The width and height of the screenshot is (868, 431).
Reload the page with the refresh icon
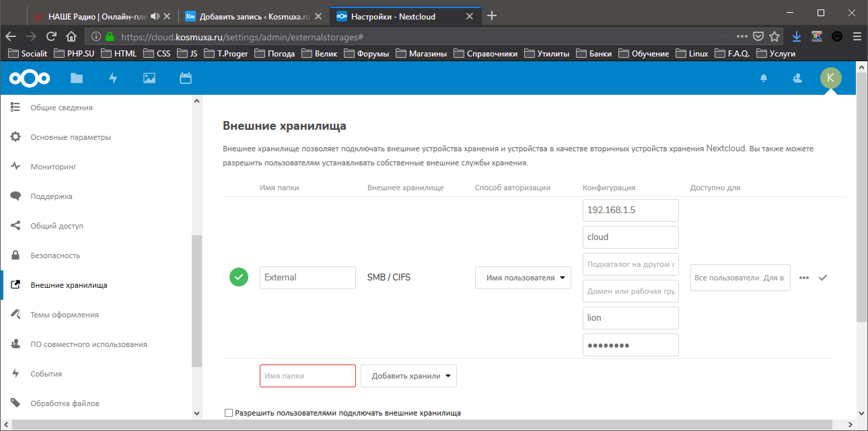pos(51,36)
